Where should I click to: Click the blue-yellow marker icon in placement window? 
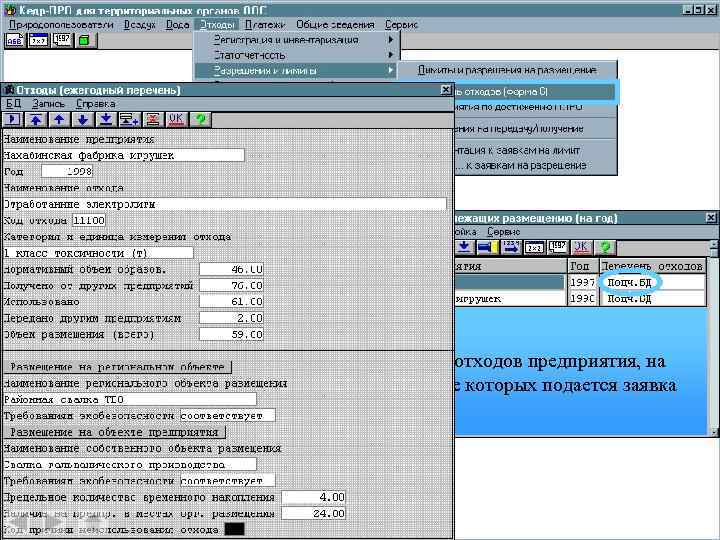click(x=488, y=248)
